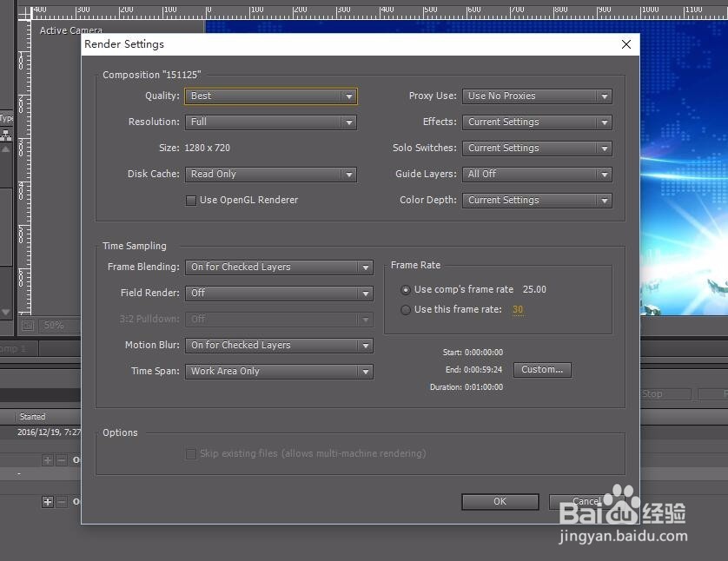Select Use this frame rate radio button

[x=406, y=309]
